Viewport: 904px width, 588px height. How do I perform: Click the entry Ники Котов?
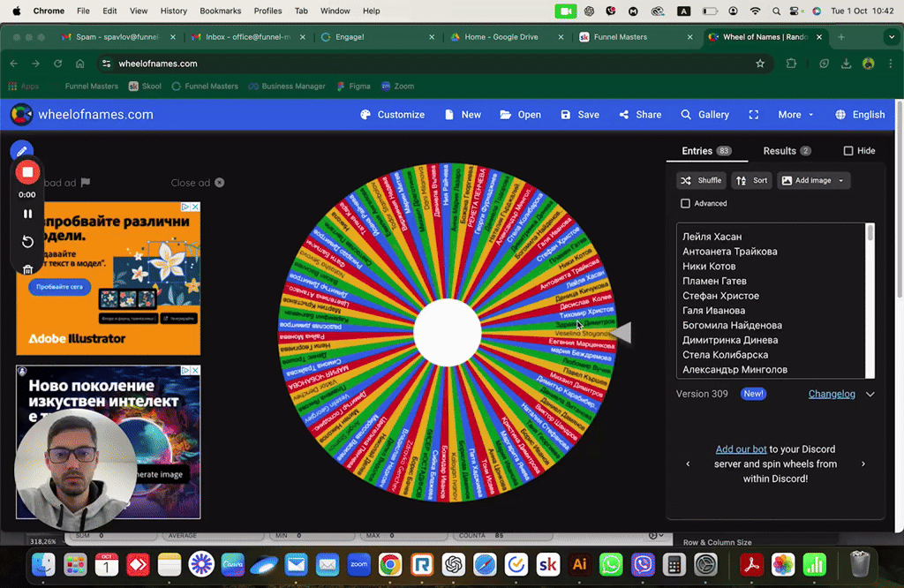[709, 267]
